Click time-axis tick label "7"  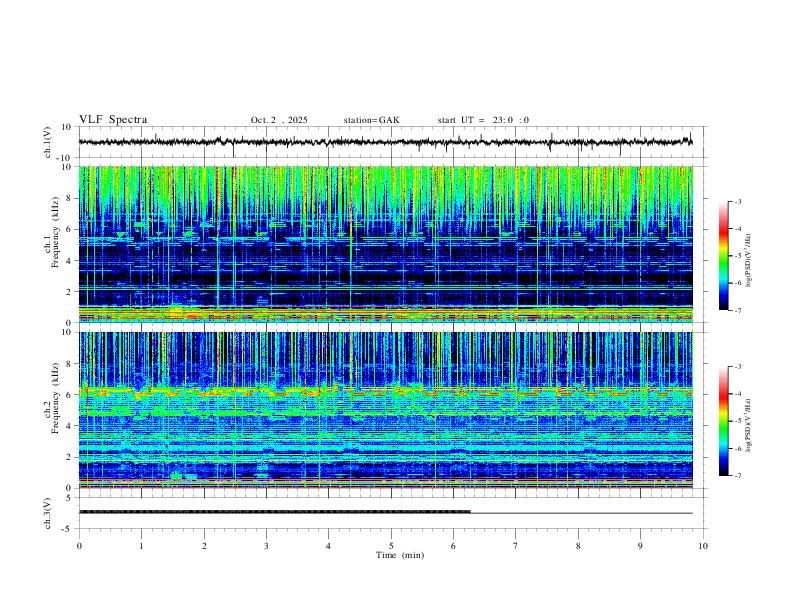(516, 546)
